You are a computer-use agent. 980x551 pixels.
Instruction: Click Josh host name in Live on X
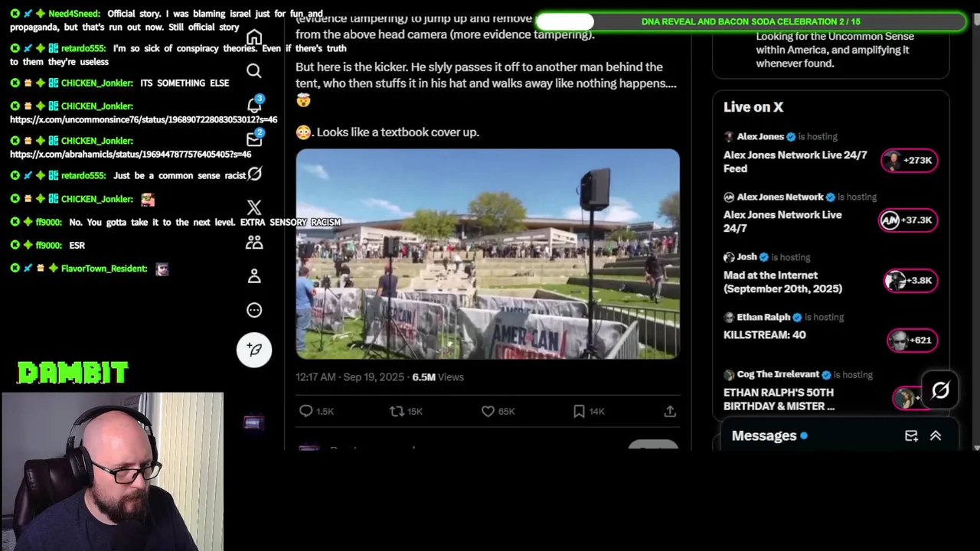746,257
